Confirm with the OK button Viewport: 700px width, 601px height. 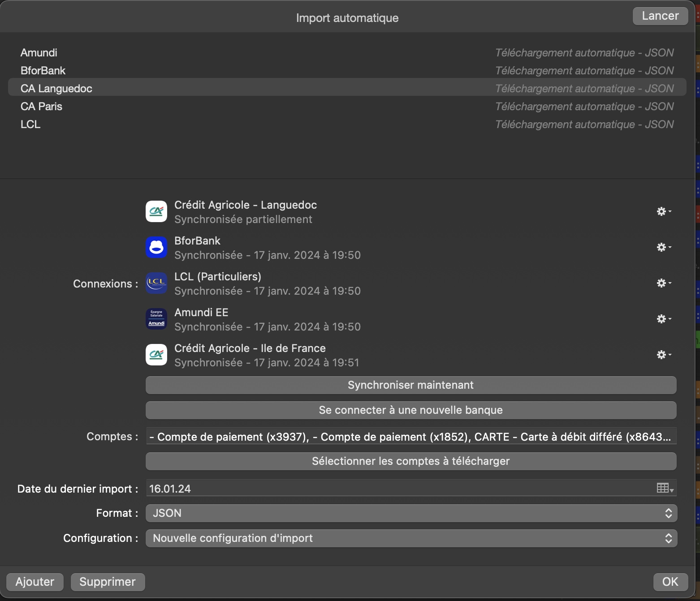point(670,582)
